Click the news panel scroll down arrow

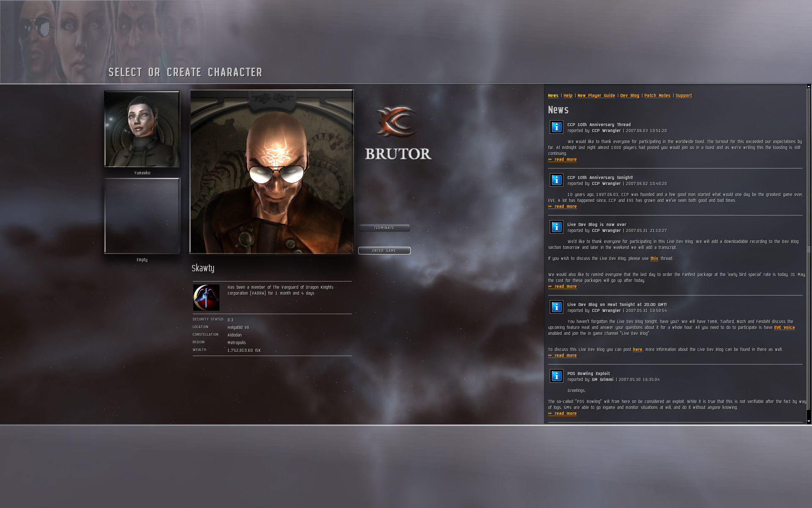point(809,421)
